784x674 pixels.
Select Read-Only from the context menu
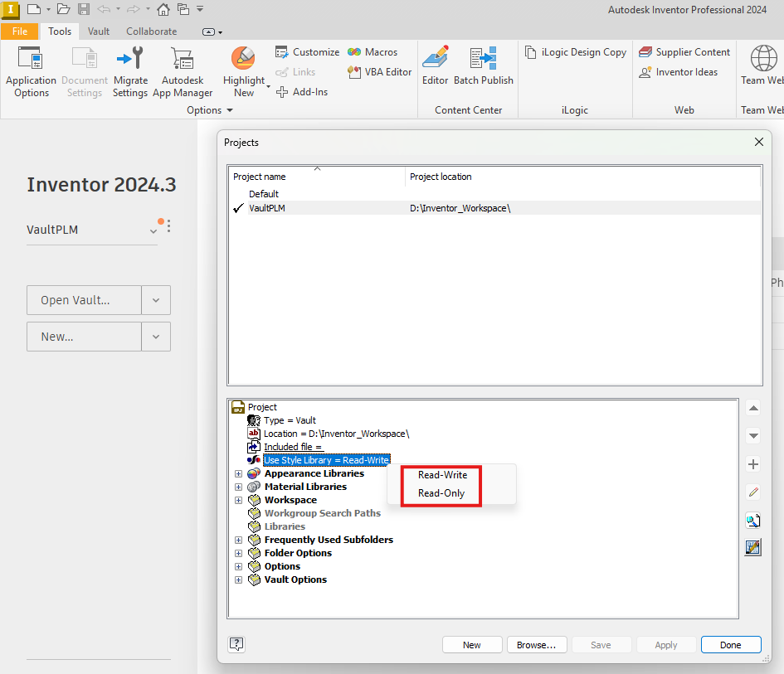(x=441, y=493)
